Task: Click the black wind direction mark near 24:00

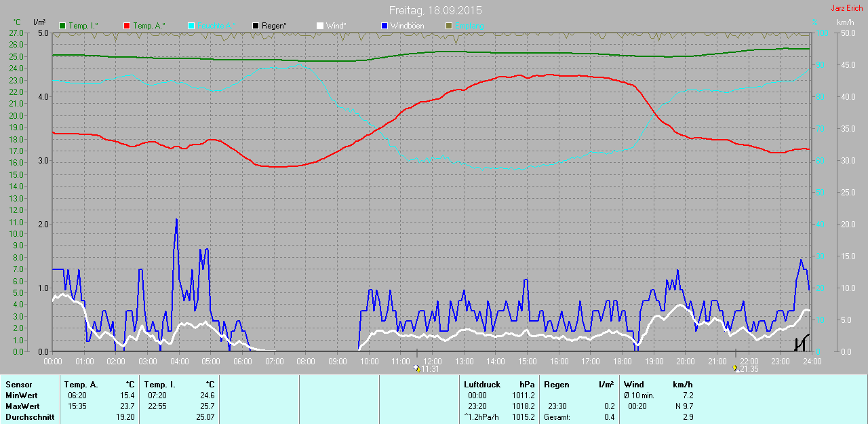Action: click(x=802, y=342)
